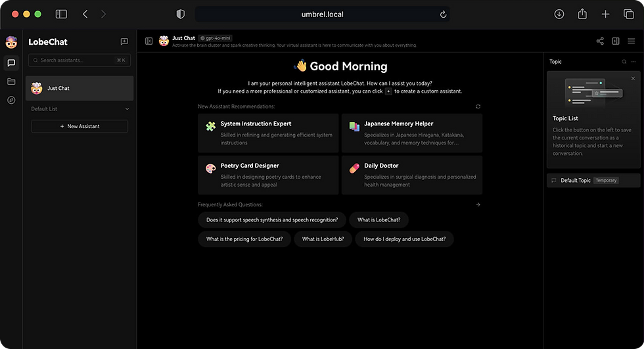Open more FAQs via the arrow
644x349 pixels.
[478, 204]
